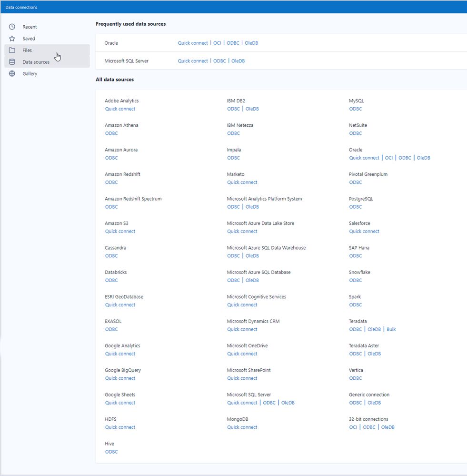Open the Gallery section
This screenshot has width=467, height=476.
pos(47,73)
